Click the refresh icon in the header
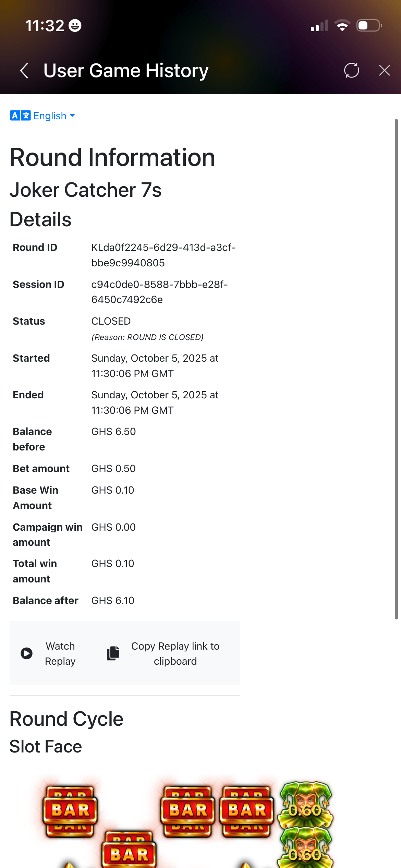This screenshot has width=401, height=868. click(352, 70)
